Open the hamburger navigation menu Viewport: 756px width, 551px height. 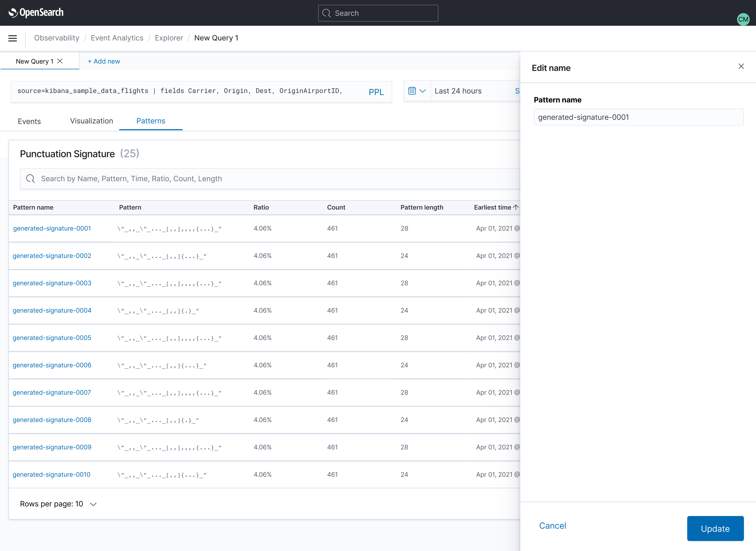[12, 38]
